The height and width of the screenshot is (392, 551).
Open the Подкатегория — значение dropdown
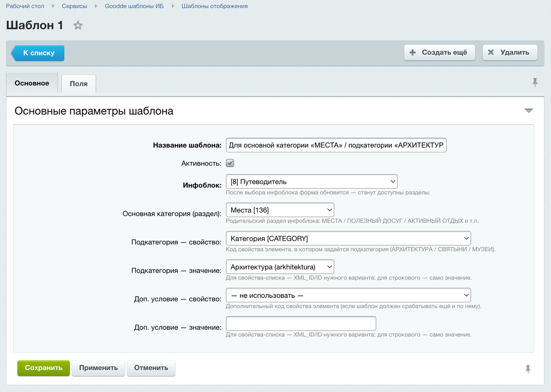(280, 267)
